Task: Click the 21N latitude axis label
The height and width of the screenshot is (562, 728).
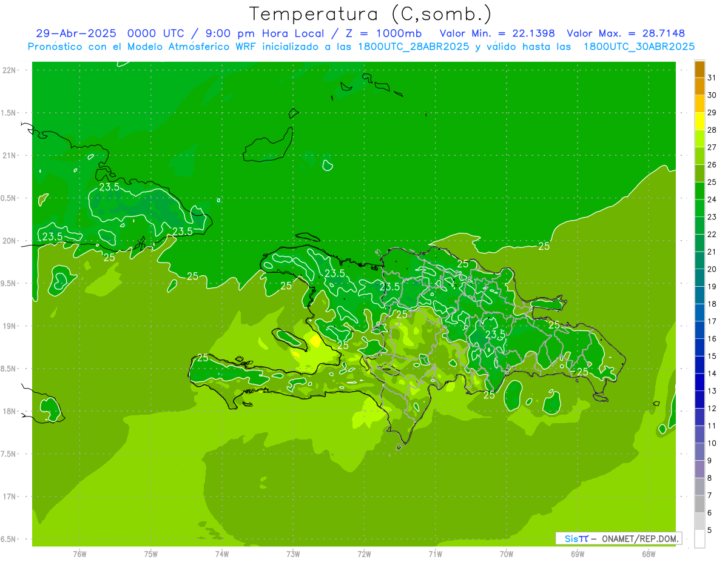Action: pos(10,156)
